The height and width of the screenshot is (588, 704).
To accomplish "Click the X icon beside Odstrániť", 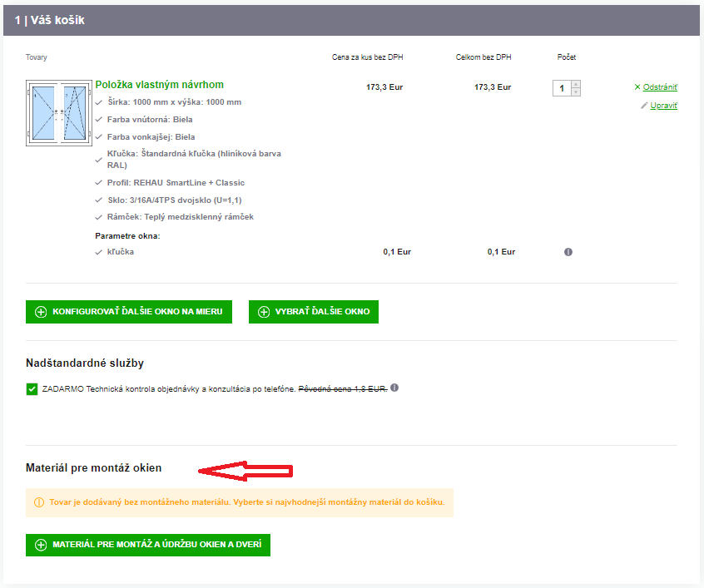I will pos(637,87).
